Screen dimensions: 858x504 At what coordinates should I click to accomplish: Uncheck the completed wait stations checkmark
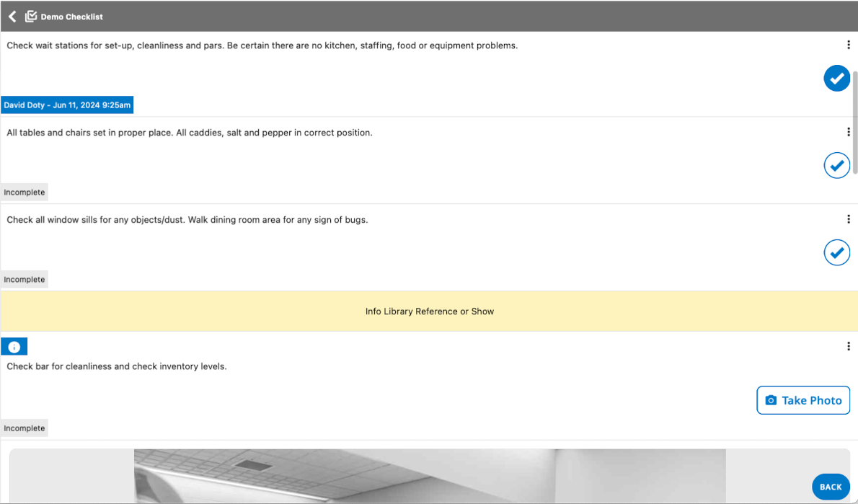click(836, 78)
